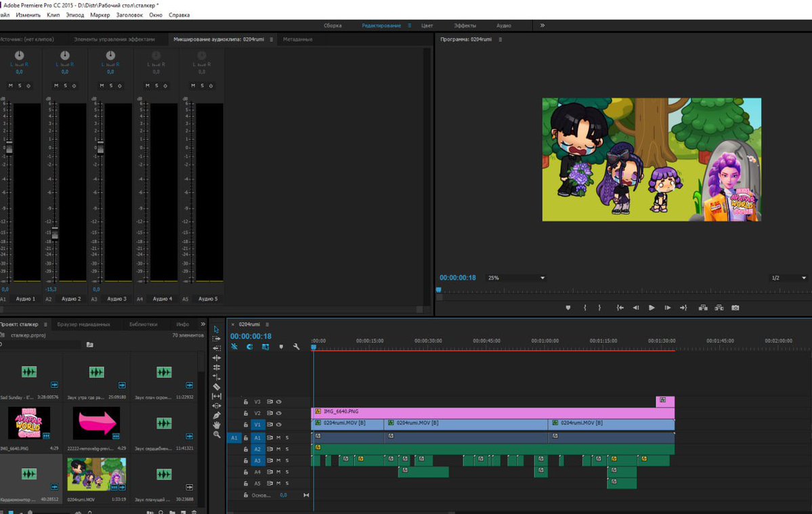Mute track A4 in the timeline

click(278, 472)
